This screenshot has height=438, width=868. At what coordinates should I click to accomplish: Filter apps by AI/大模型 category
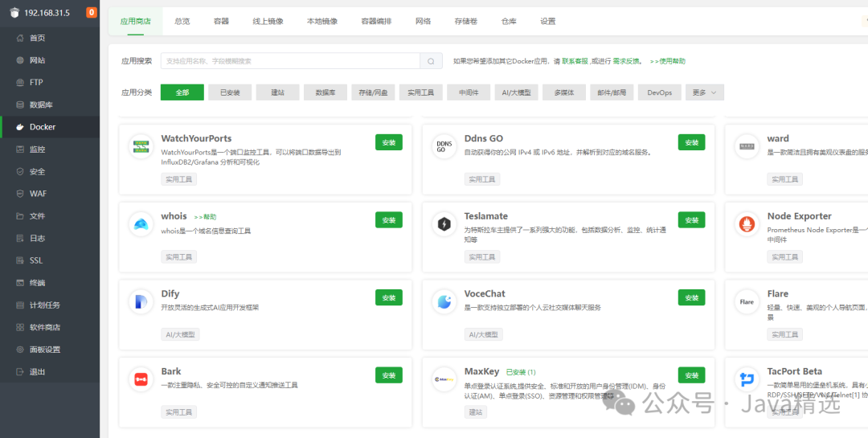[516, 92]
